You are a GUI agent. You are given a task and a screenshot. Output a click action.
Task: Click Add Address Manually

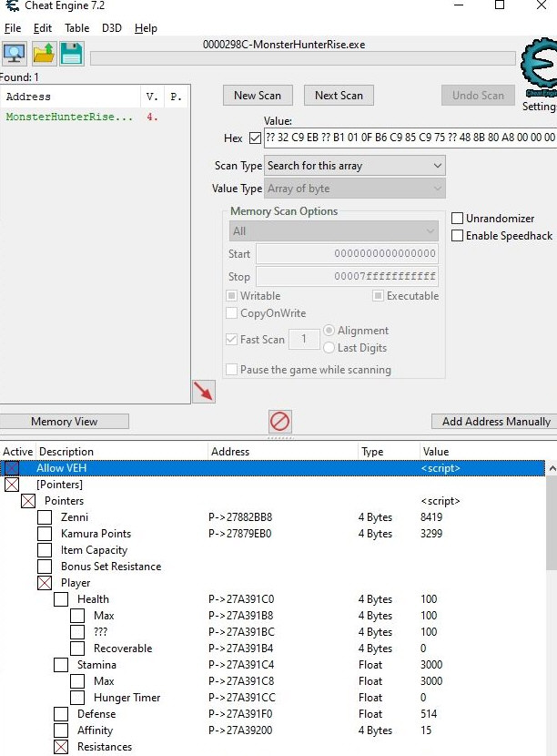click(495, 421)
